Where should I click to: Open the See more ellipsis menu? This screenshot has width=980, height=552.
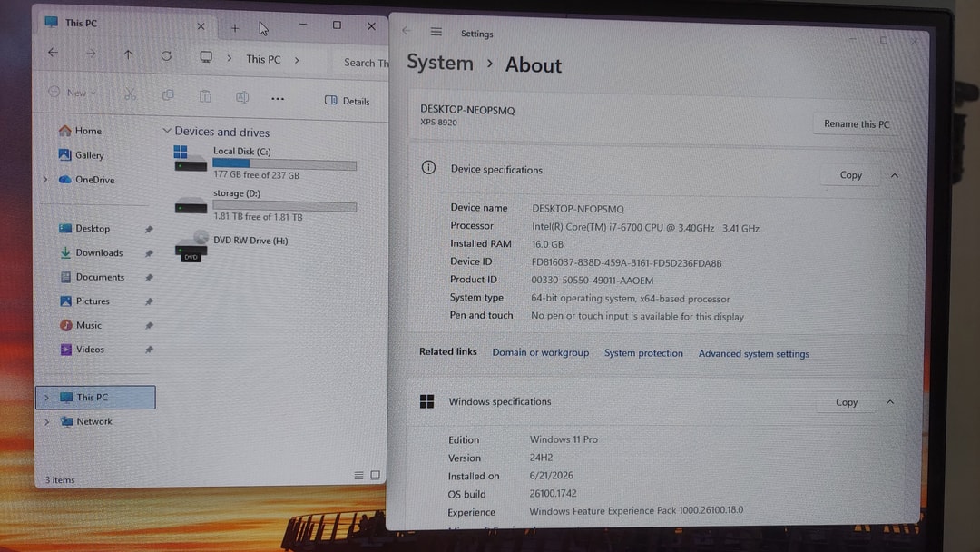pos(278,98)
